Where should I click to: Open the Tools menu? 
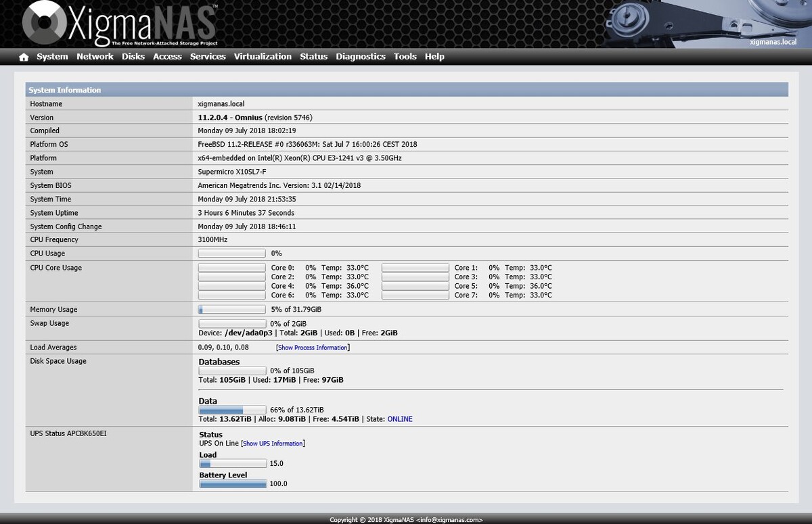(x=405, y=57)
